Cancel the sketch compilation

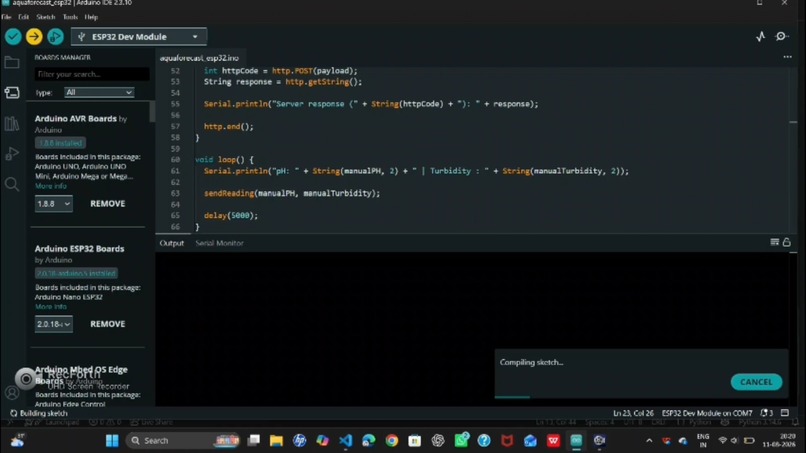[756, 382]
